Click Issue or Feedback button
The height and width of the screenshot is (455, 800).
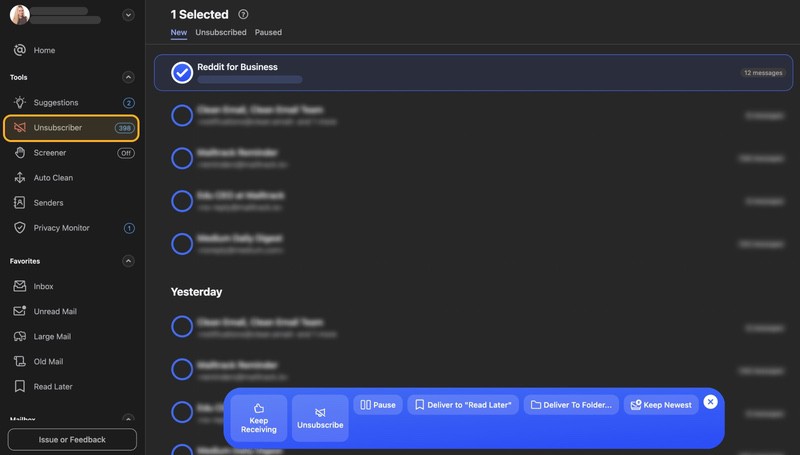pyautogui.click(x=72, y=440)
